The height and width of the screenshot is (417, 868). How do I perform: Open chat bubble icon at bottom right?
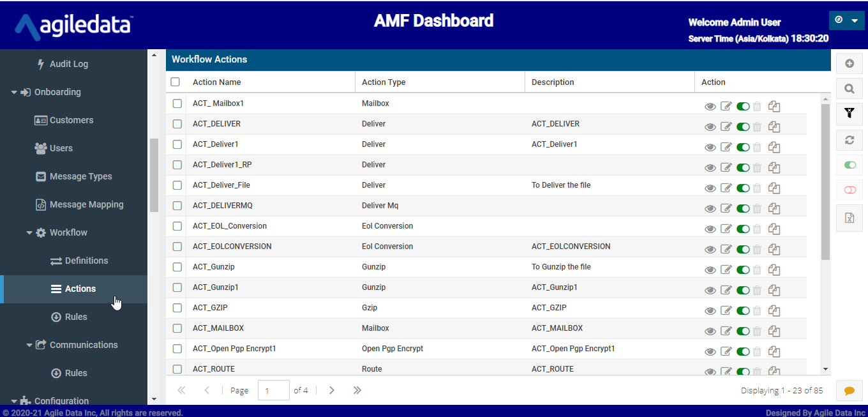[x=849, y=391]
